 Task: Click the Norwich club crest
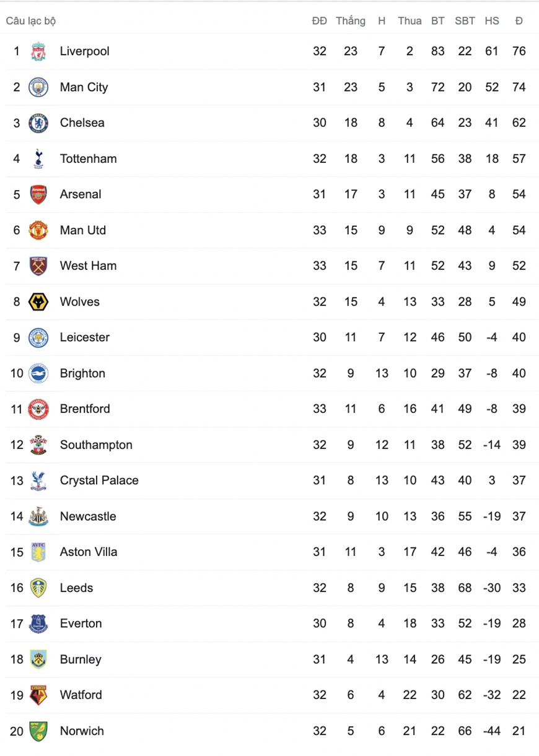(x=38, y=731)
